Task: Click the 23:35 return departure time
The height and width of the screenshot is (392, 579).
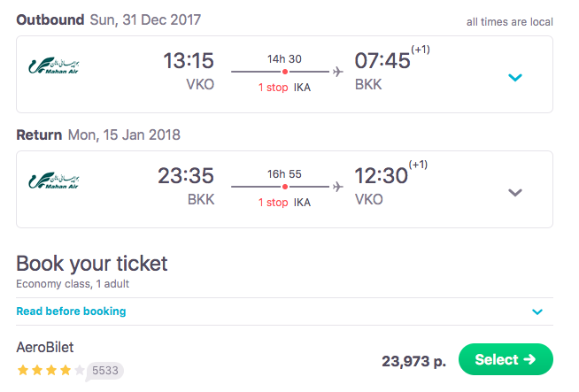Action: pyautogui.click(x=186, y=176)
